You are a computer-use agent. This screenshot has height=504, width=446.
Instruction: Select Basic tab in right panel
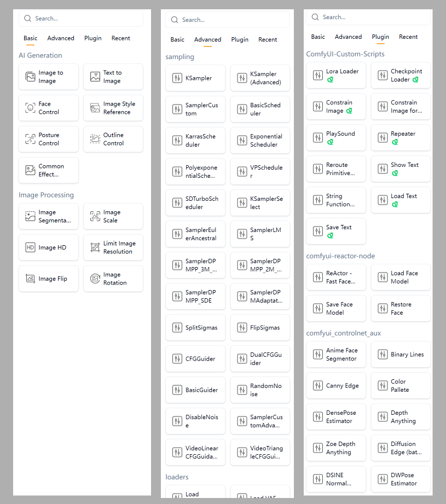pyautogui.click(x=318, y=37)
